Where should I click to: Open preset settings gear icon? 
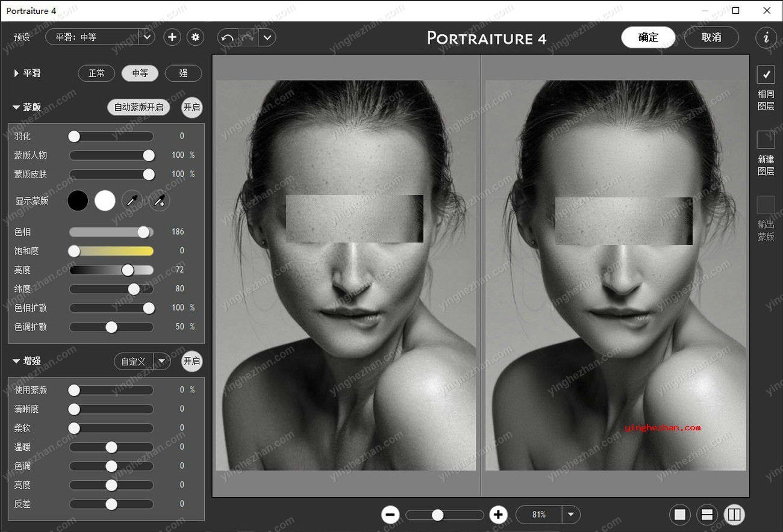coord(195,37)
